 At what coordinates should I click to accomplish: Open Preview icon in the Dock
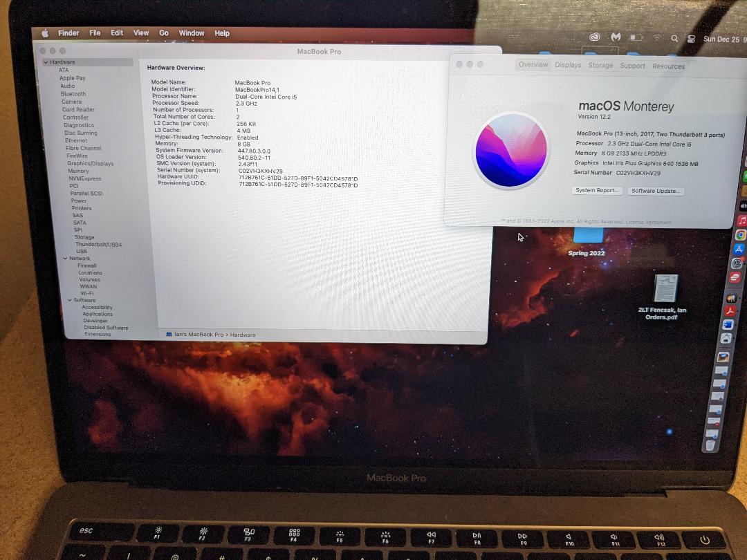click(723, 357)
